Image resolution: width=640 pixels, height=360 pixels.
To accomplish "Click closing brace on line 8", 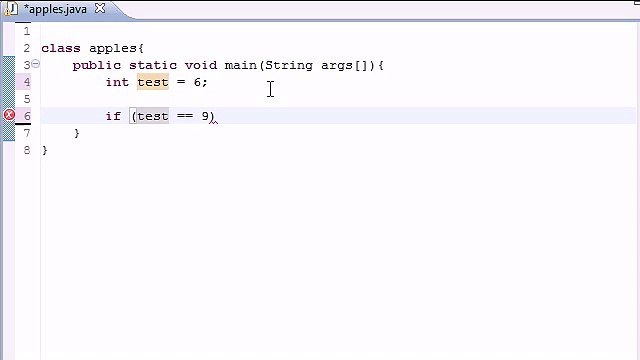I will tap(44, 150).
